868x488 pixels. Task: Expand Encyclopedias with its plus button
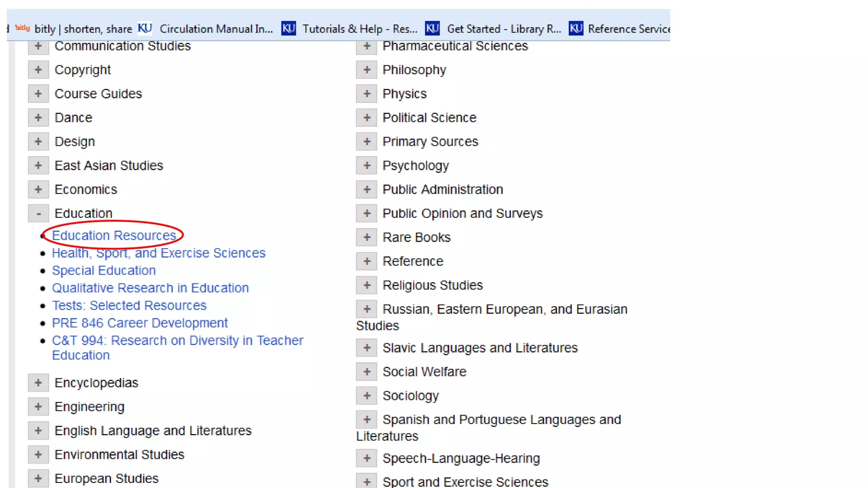click(x=39, y=383)
